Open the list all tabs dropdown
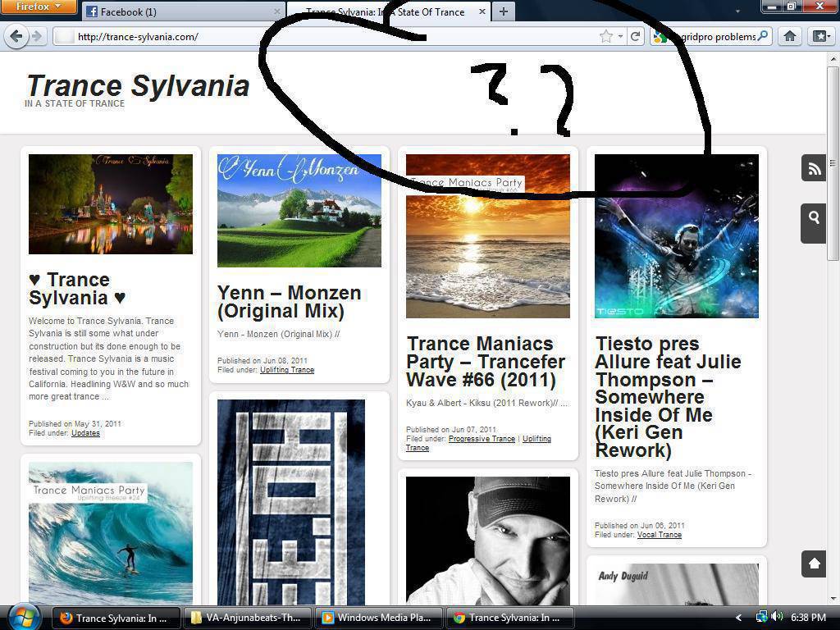The image size is (840, 630). click(737, 11)
